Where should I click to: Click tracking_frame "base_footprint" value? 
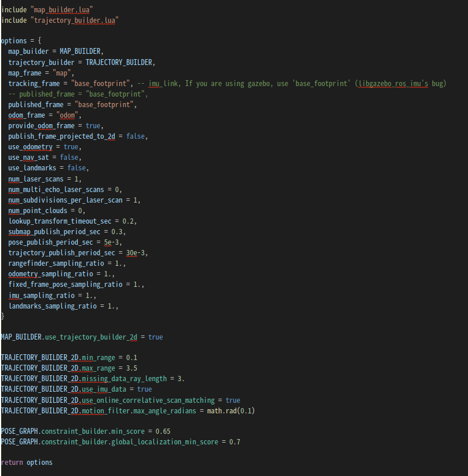pyautogui.click(x=102, y=84)
